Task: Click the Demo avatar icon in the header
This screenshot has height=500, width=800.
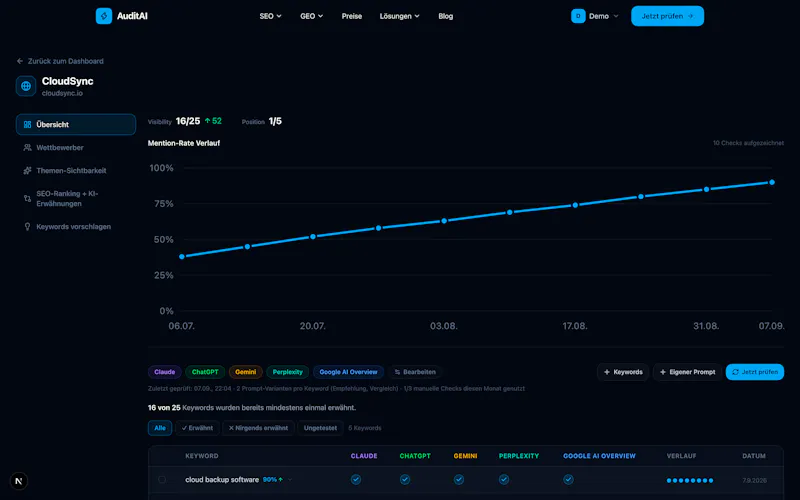Action: pos(578,16)
